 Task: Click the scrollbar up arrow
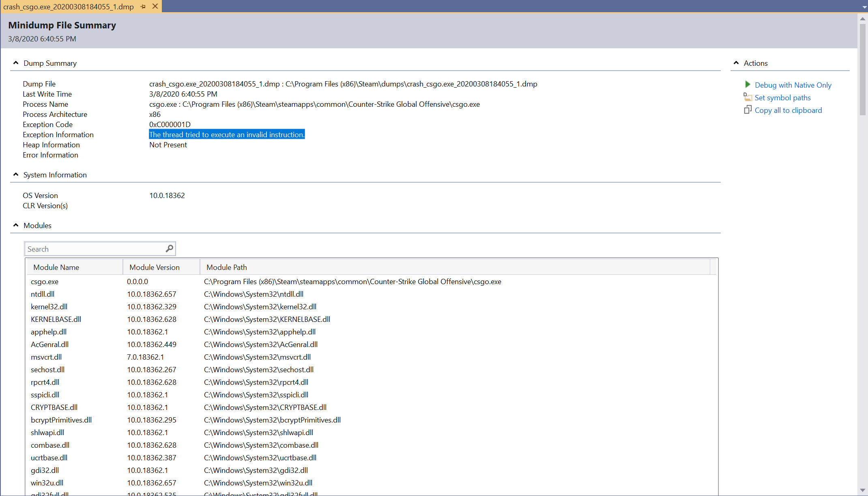(862, 19)
